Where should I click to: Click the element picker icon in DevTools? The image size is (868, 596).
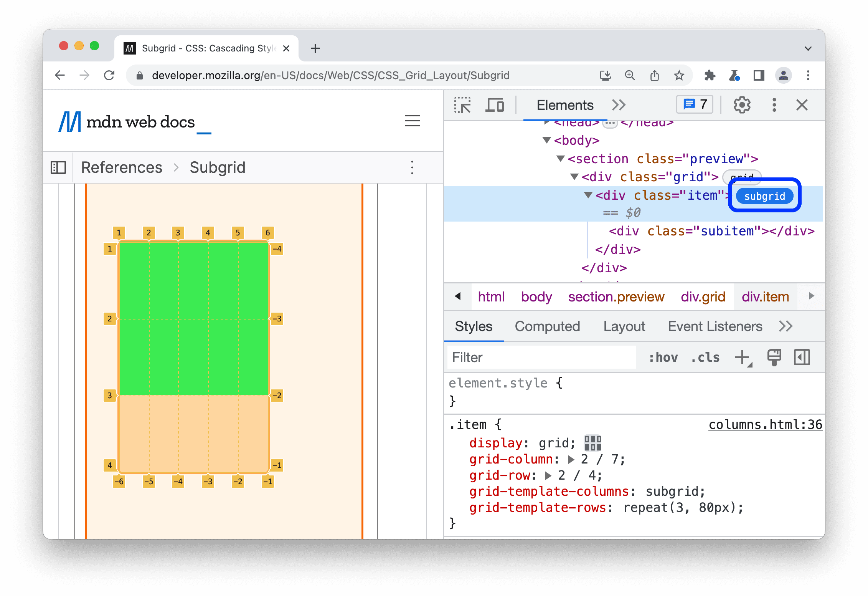[464, 105]
